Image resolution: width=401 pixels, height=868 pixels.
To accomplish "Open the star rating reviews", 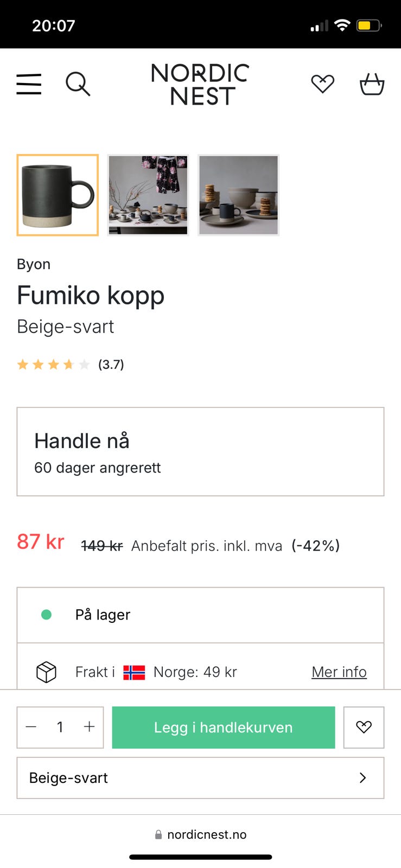I will [x=71, y=365].
